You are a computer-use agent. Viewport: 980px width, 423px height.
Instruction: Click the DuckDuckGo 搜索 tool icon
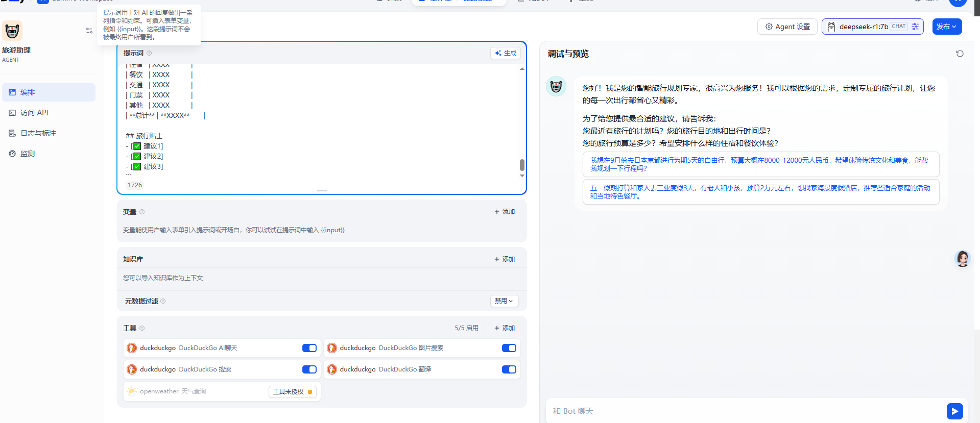click(x=132, y=369)
